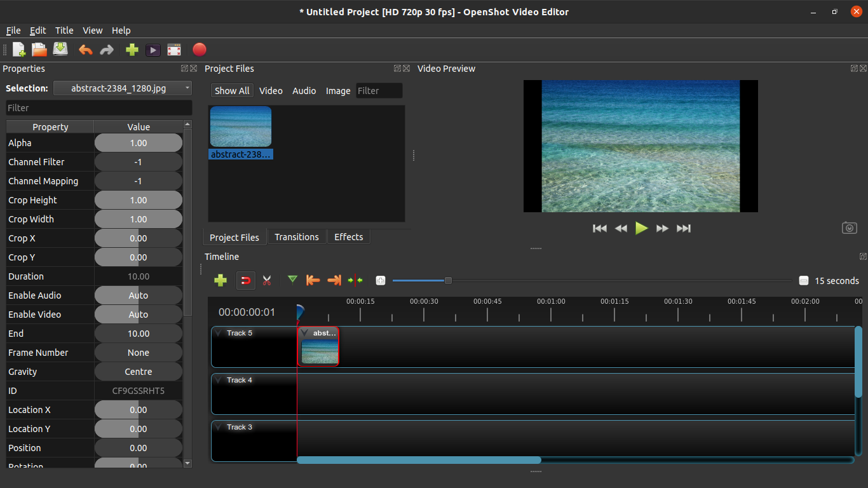
Task: Jump to the next marker
Action: 333,280
